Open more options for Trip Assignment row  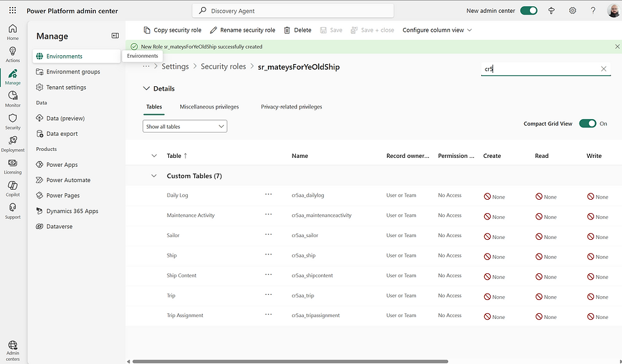(268, 315)
